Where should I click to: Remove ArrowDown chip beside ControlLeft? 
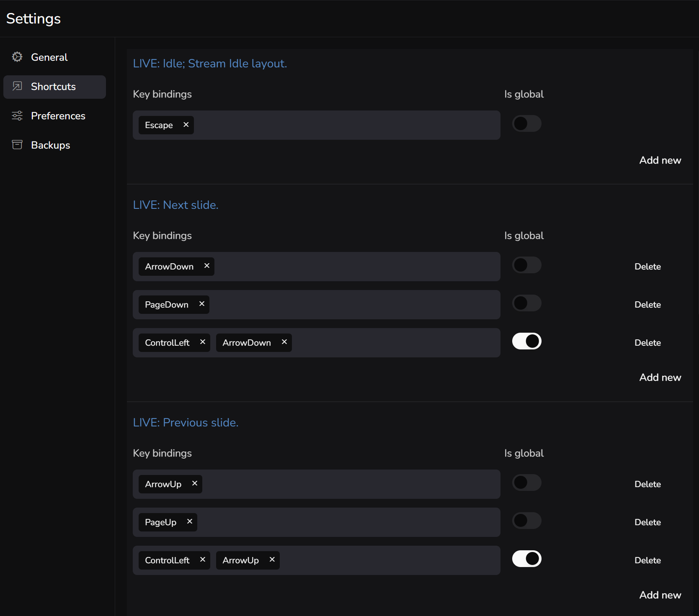point(284,342)
